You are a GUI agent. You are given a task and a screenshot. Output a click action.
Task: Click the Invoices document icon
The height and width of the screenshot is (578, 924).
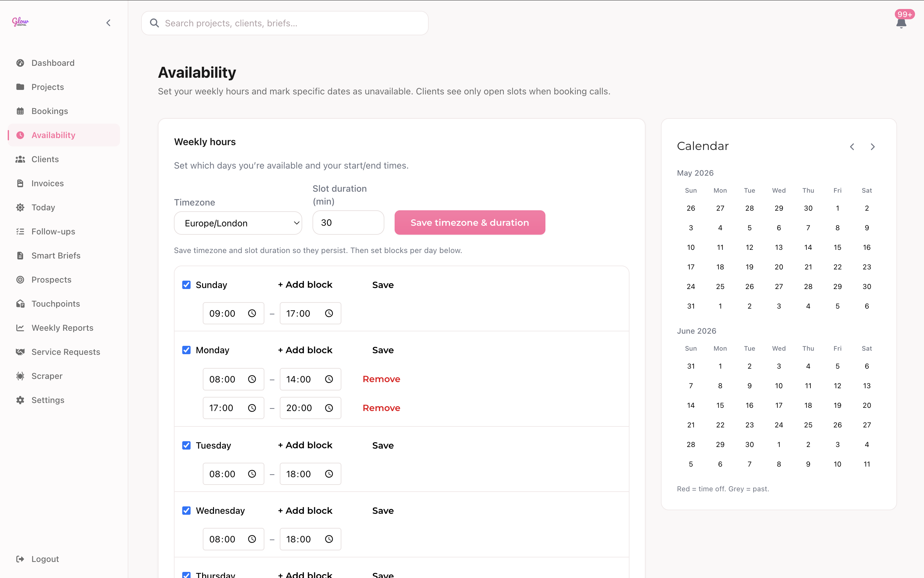coord(20,183)
